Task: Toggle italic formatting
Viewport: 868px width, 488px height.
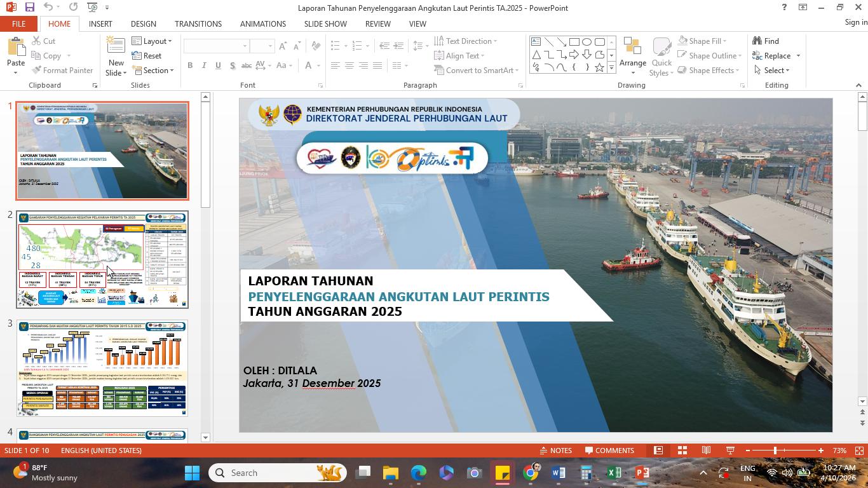Action: (x=204, y=65)
